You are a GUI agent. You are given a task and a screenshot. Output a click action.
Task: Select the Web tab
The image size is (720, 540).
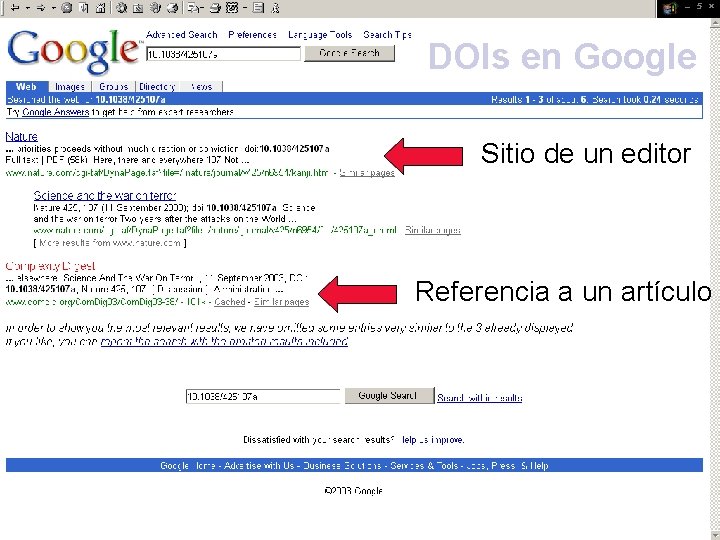26,86
